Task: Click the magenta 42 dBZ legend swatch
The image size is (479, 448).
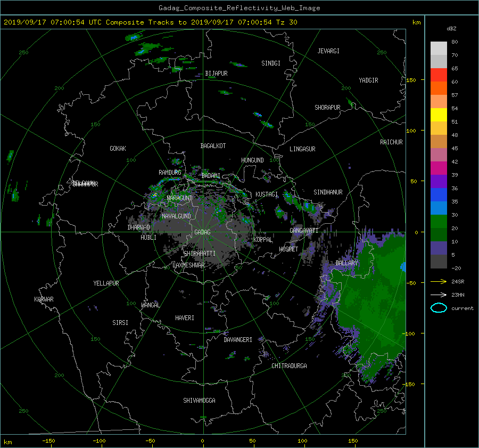Action: 439,168
